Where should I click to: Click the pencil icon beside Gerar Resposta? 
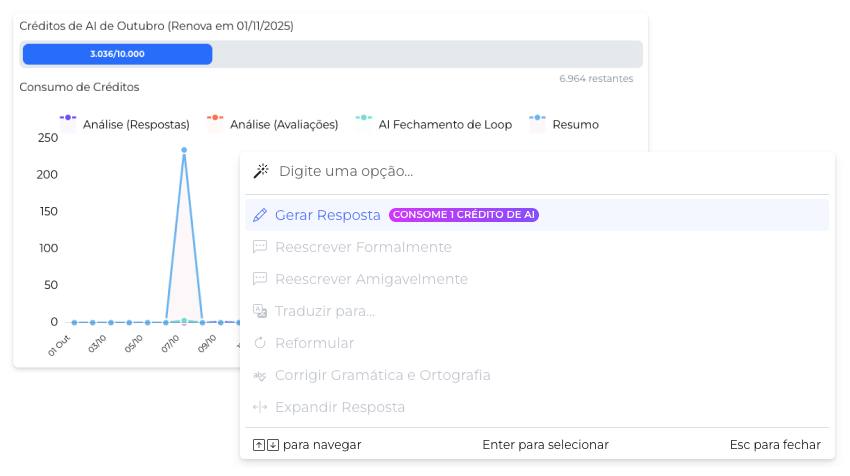(x=260, y=215)
